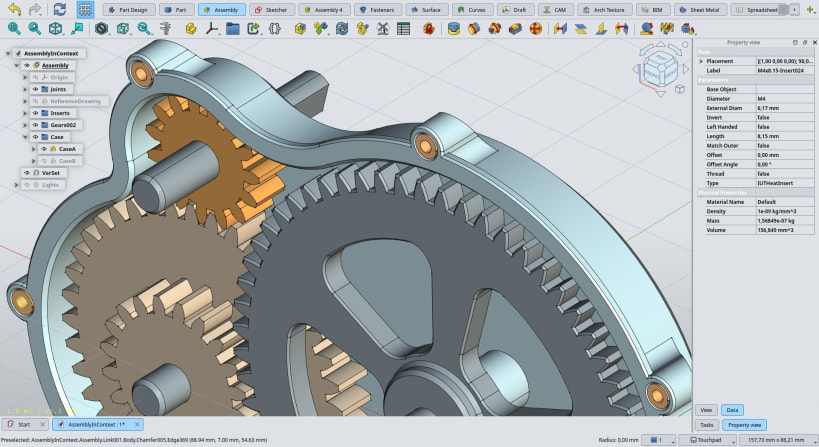819x447 pixels.
Task: Click Slider joint icon
Action: tap(515, 29)
